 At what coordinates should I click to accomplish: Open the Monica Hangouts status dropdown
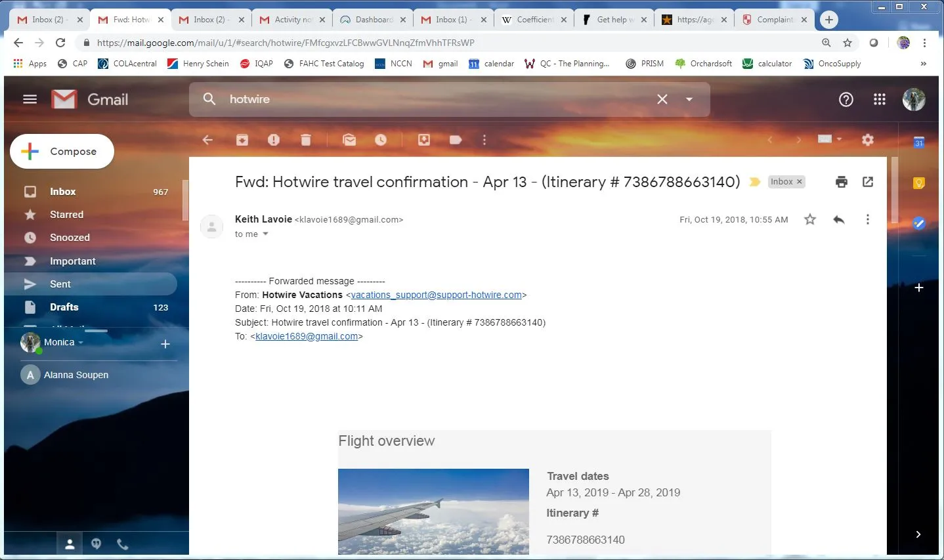click(x=81, y=343)
